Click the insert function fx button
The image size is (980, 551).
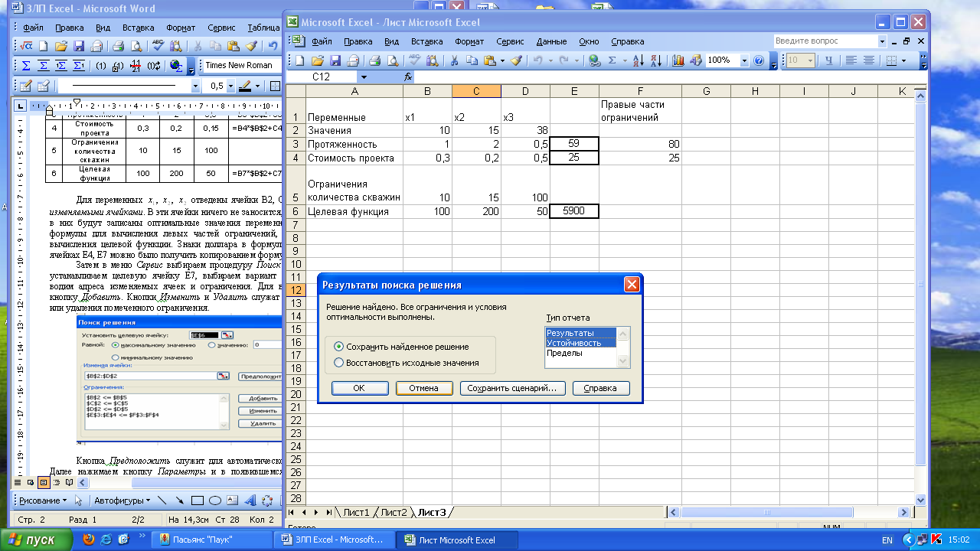click(x=408, y=77)
